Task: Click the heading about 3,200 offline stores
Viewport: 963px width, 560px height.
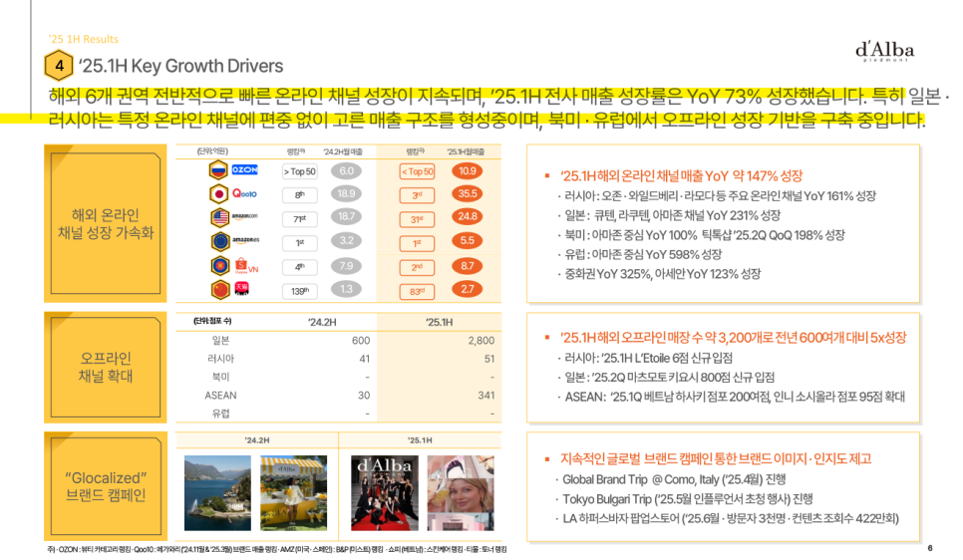Action: (x=734, y=338)
